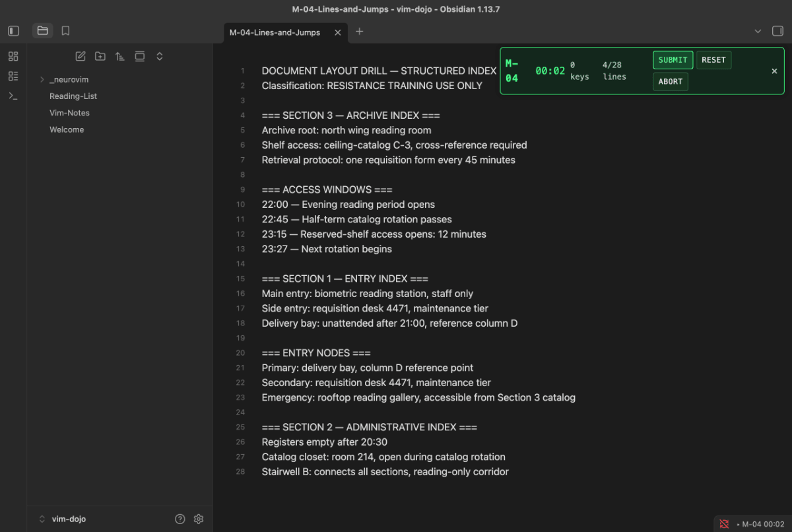Click line 'Stairwell B: connects all sections'
The height and width of the screenshot is (532, 792).
[x=385, y=472]
